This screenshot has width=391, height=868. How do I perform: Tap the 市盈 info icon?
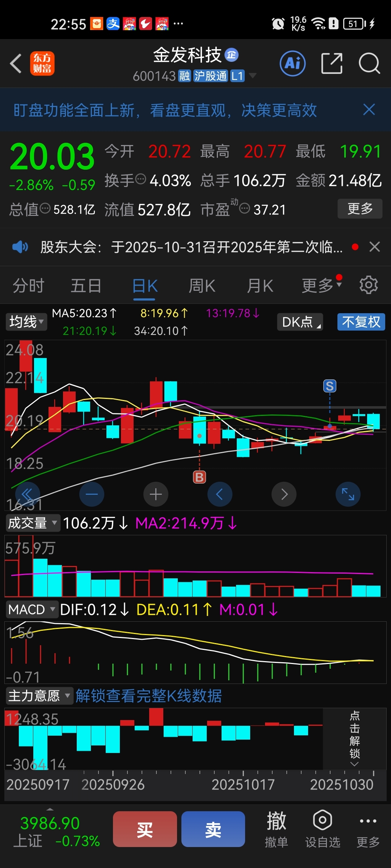(245, 208)
